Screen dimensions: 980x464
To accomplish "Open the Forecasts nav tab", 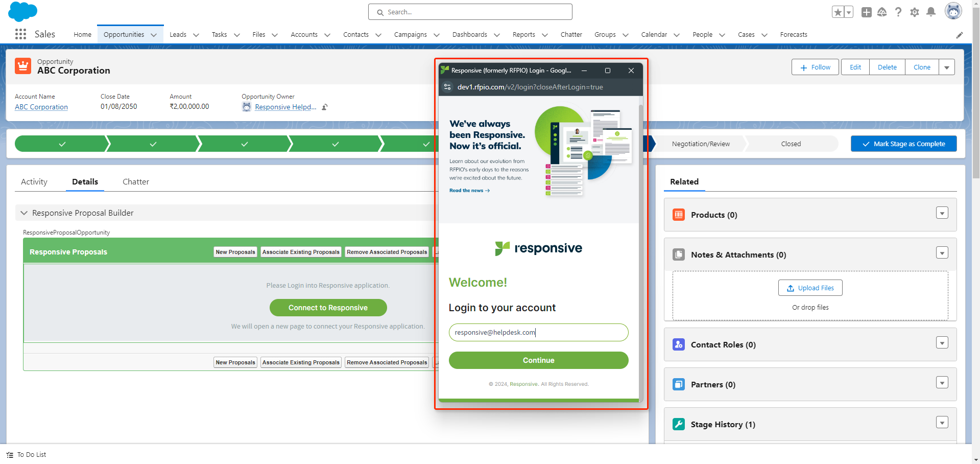I will (x=794, y=35).
